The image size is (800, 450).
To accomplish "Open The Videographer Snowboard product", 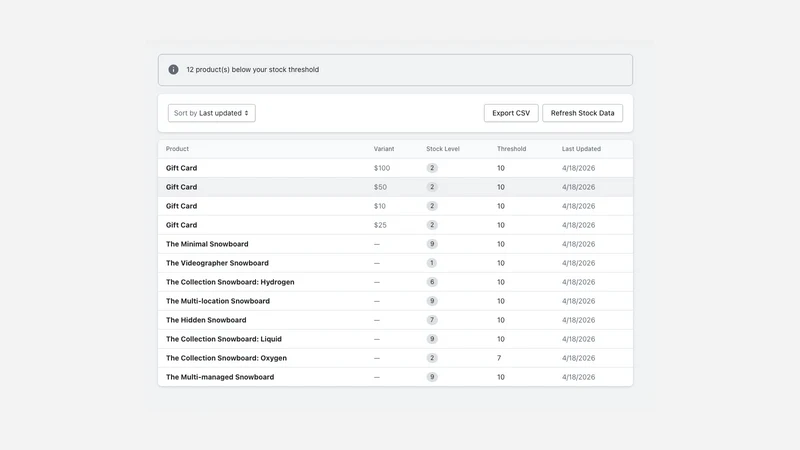I will pos(217,263).
